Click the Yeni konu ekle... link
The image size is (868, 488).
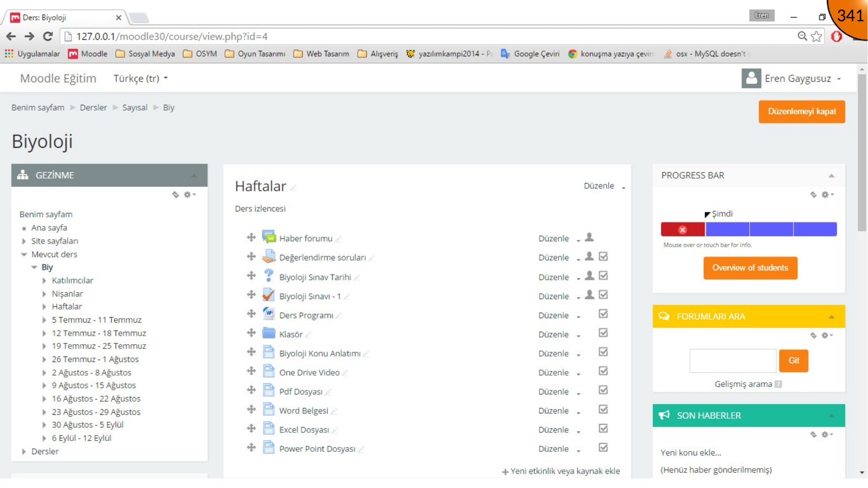pyautogui.click(x=690, y=453)
